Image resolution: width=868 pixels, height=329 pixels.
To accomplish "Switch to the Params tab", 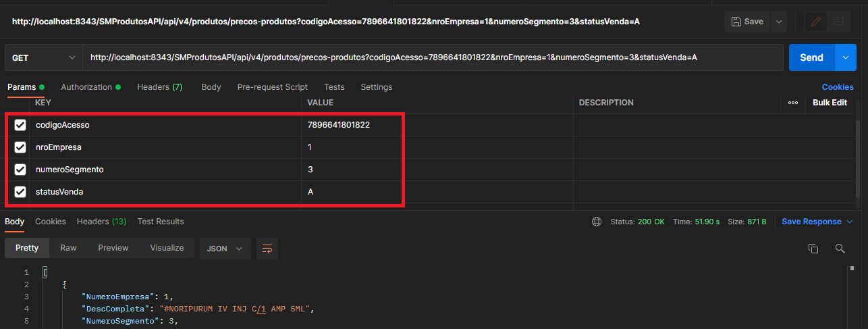I will 25,87.
